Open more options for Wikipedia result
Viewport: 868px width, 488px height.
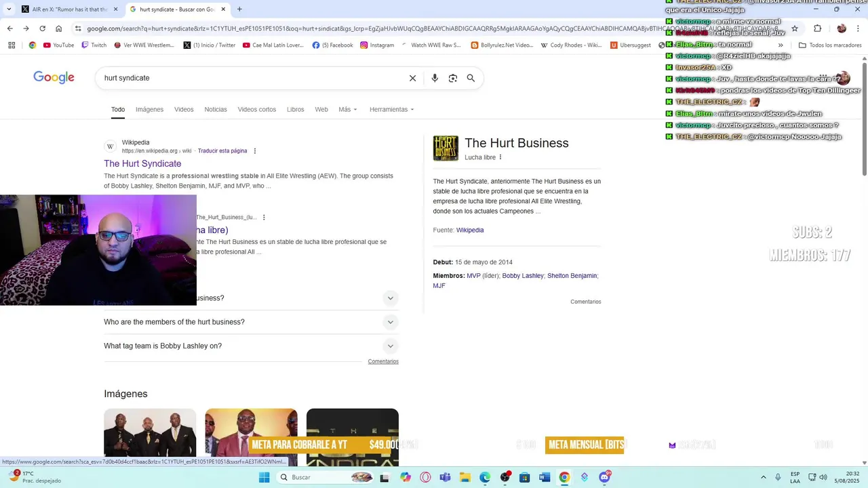pyautogui.click(x=255, y=151)
